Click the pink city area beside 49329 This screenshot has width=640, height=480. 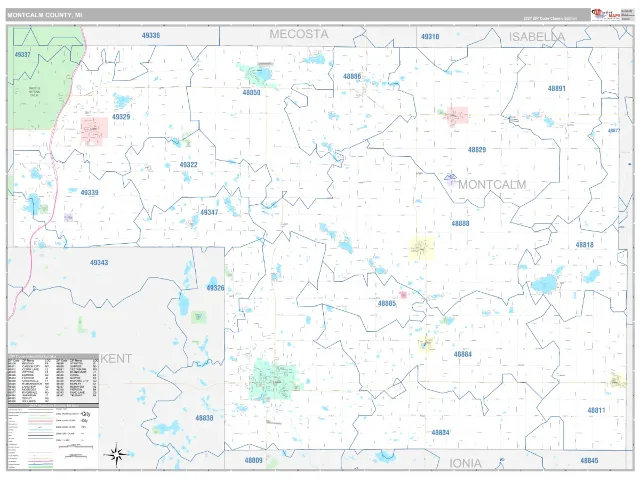94,131
